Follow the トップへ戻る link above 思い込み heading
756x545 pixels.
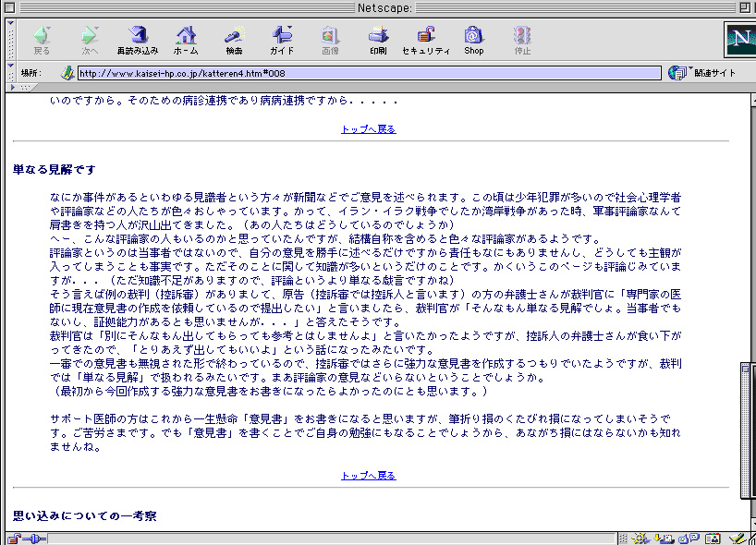coord(369,476)
